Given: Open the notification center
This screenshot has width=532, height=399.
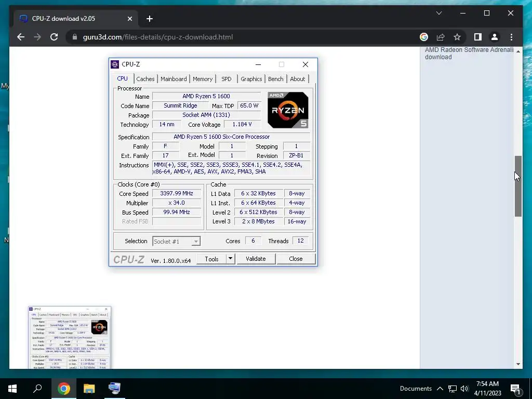Looking at the screenshot, I should coord(515,389).
